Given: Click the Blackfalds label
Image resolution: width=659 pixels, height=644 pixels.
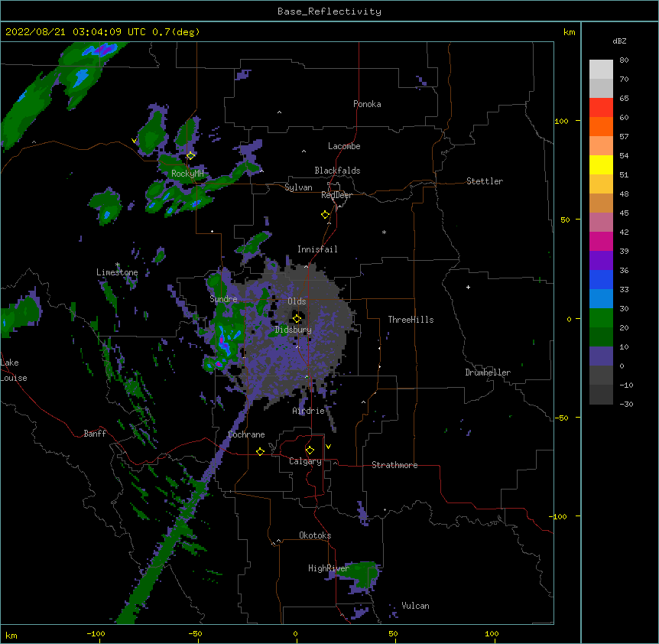Looking at the screenshot, I should pyautogui.click(x=337, y=171).
